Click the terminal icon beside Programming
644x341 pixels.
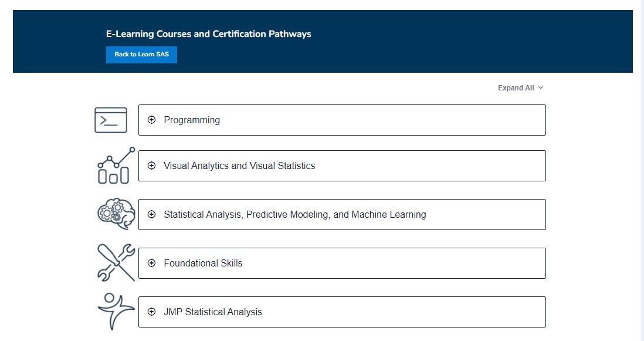coord(111,120)
